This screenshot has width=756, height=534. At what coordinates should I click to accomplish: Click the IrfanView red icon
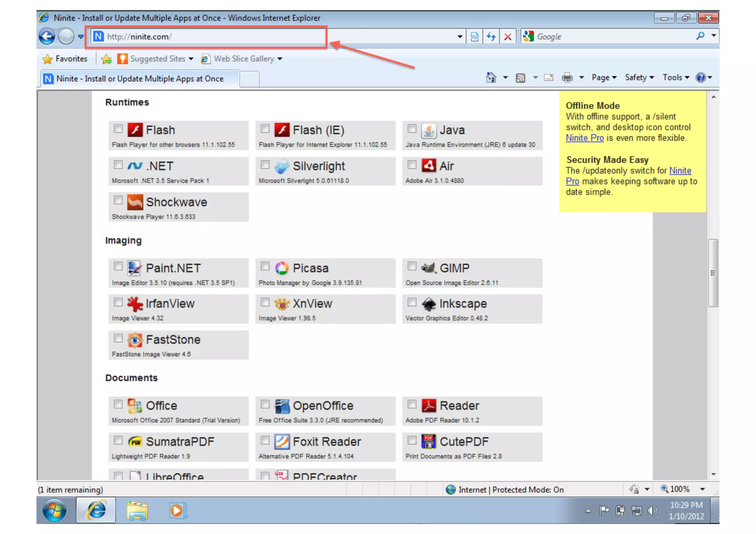tap(135, 304)
